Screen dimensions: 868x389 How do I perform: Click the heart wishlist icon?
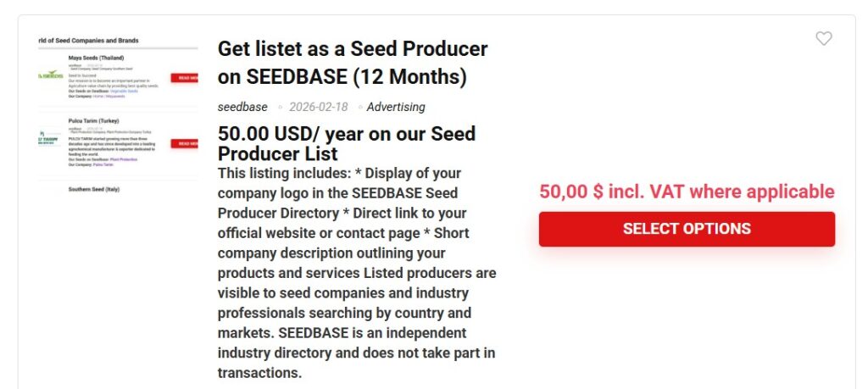(x=823, y=39)
